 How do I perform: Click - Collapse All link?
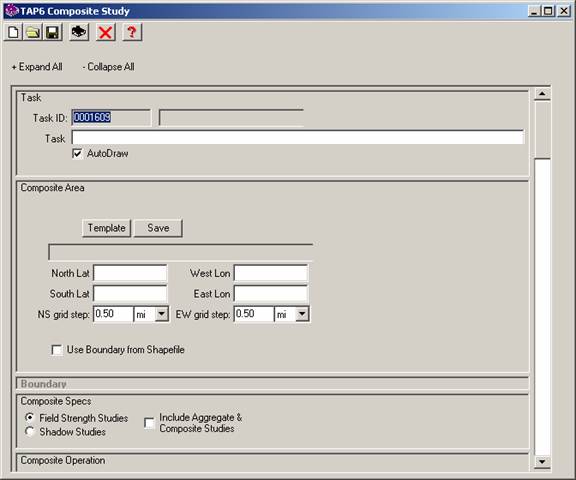pos(108,67)
